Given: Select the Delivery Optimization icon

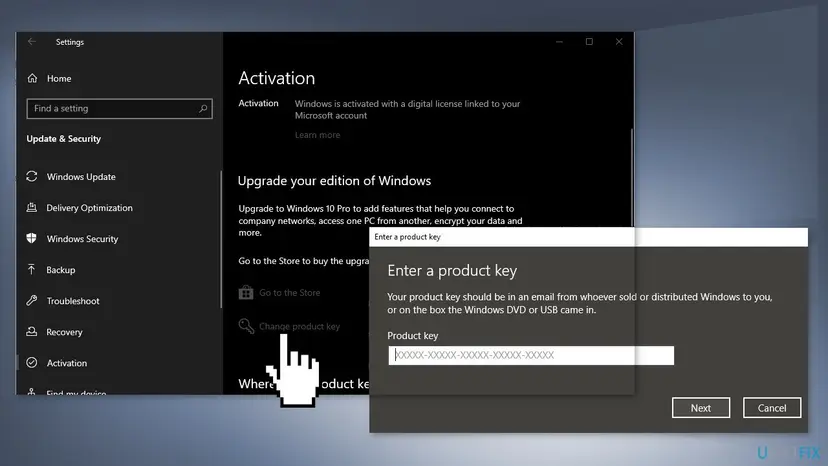Looking at the screenshot, I should [x=32, y=208].
